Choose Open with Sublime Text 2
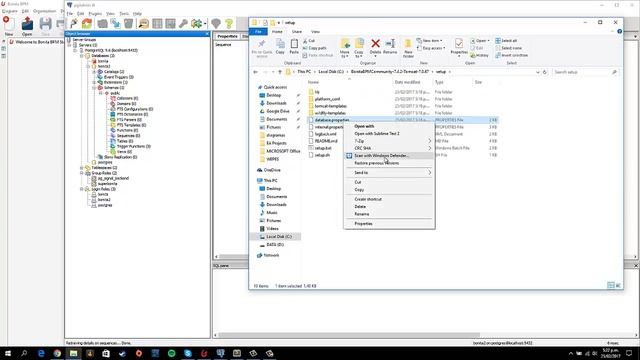This screenshot has width=640, height=360. (x=377, y=133)
